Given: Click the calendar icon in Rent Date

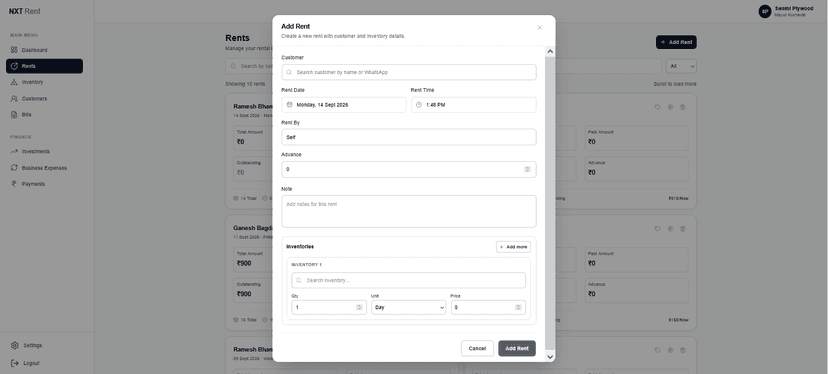Looking at the screenshot, I should pyautogui.click(x=289, y=105).
